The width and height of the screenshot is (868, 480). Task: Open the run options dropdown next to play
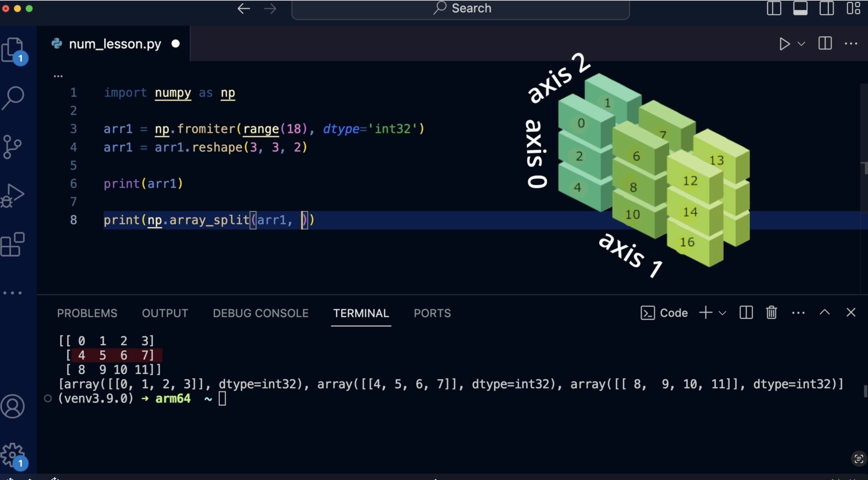coord(802,44)
